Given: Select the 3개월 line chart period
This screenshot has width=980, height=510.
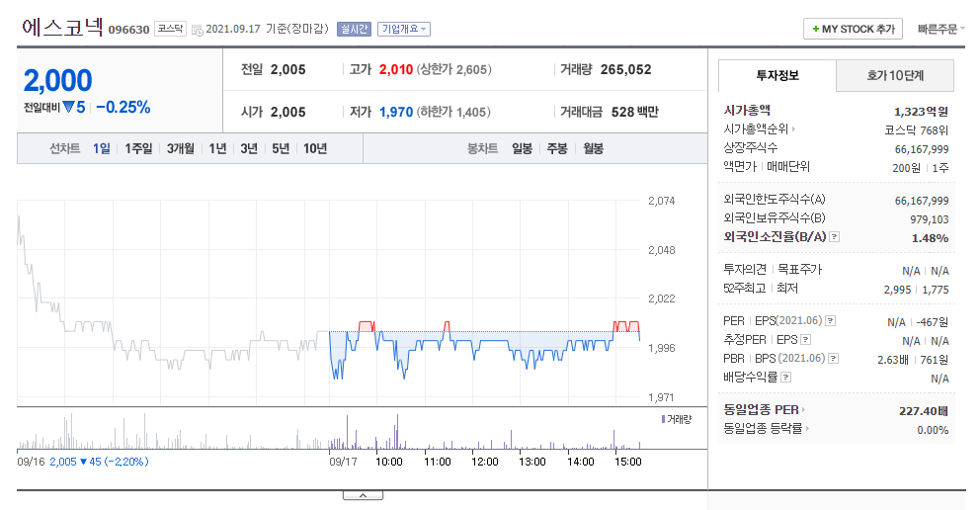Looking at the screenshot, I should pyautogui.click(x=180, y=148).
